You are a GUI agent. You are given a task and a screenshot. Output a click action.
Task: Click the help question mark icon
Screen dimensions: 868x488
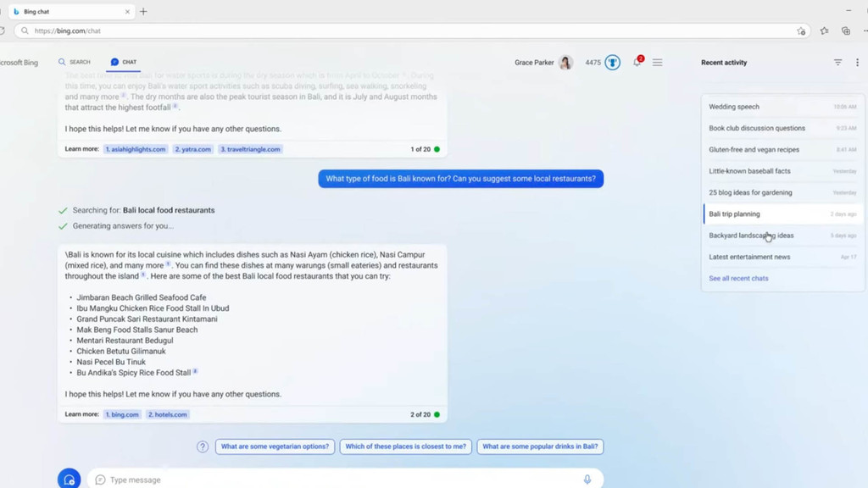coord(201,445)
